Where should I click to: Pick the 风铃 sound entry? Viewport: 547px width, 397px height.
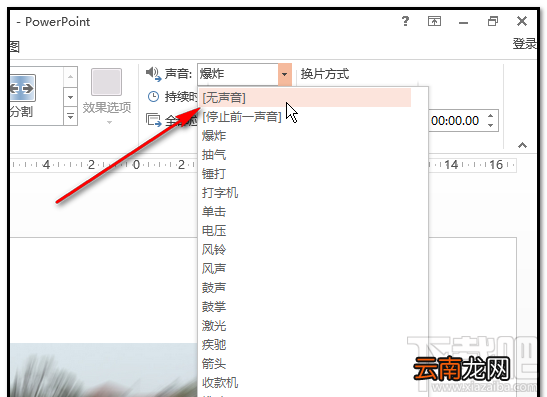coord(306,250)
